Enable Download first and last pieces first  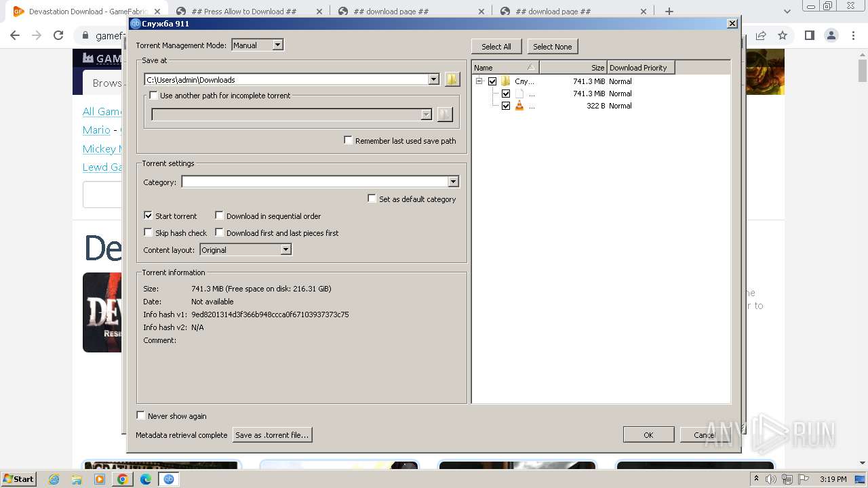(x=220, y=232)
